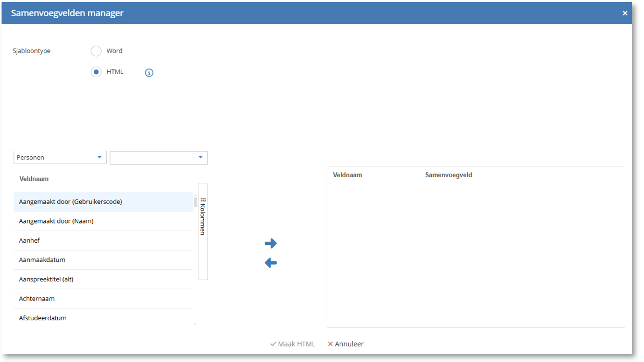This screenshot has width=644, height=362.
Task: Click the Maak HTML button
Action: pos(293,344)
